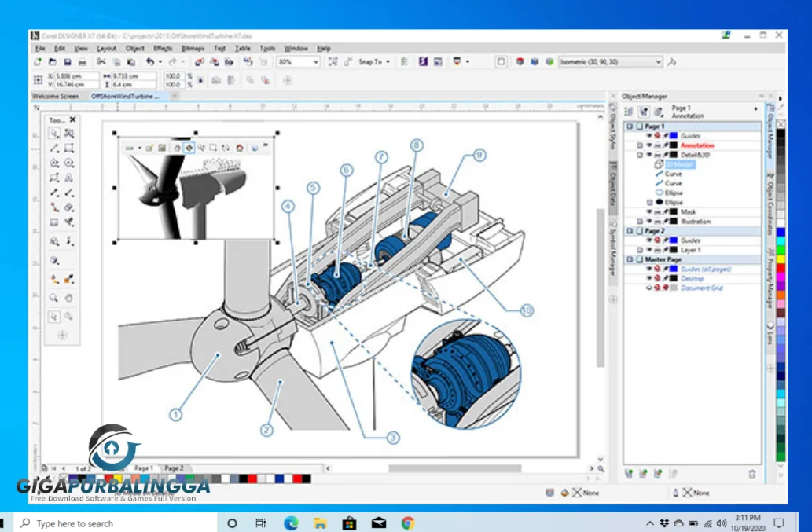Toggle visibility eye of Document Grid layer
This screenshot has width=812, height=532.
pos(648,288)
